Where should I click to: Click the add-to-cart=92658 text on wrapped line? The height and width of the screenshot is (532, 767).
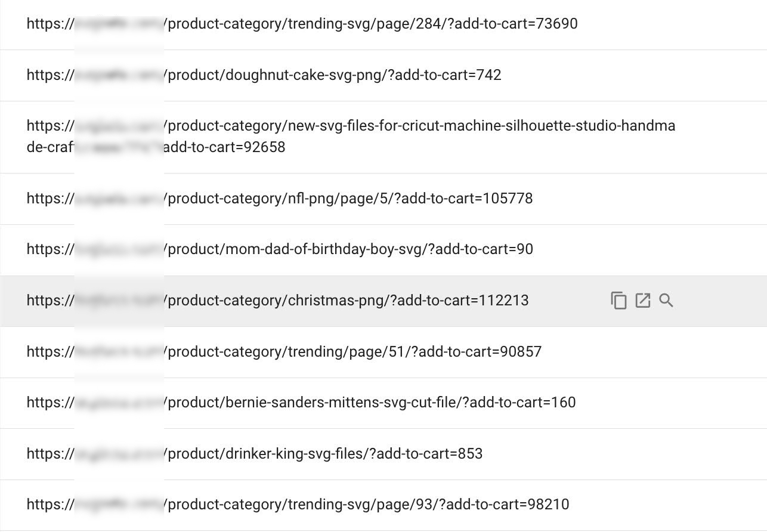click(x=224, y=147)
